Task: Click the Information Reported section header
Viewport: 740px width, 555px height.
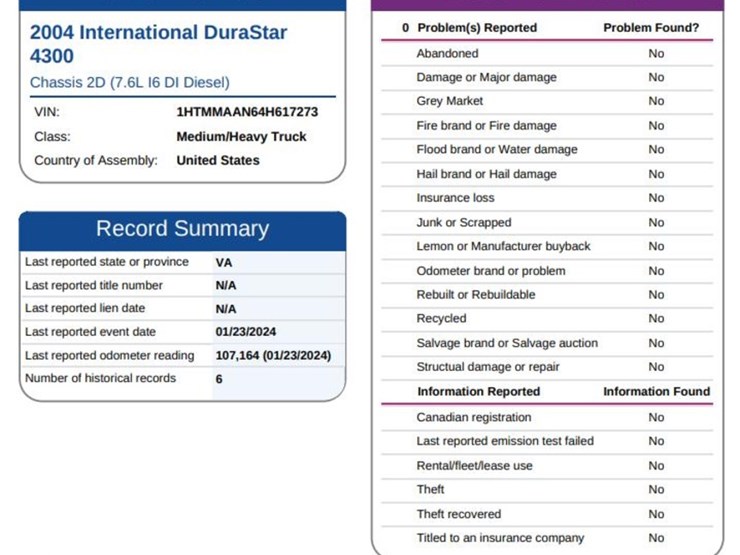Action: 478,391
